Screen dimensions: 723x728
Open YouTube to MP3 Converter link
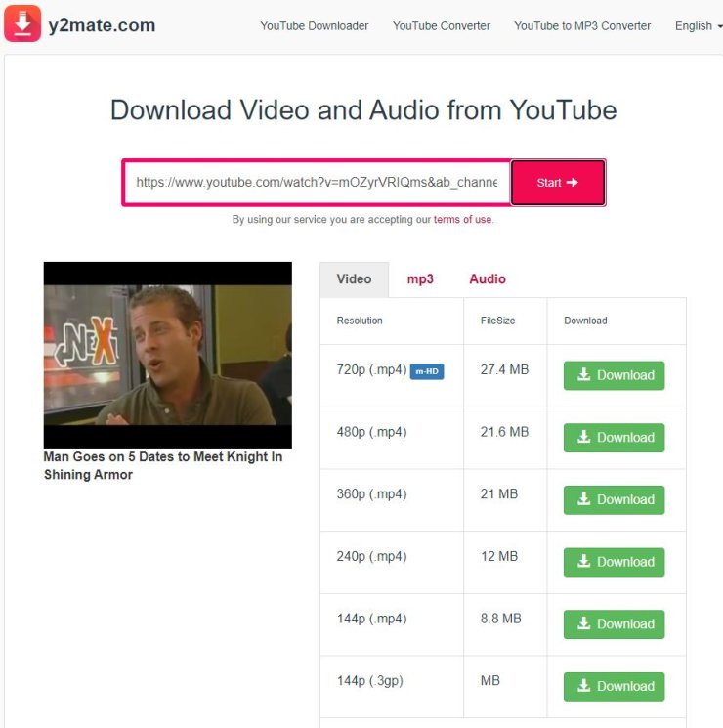point(582,26)
